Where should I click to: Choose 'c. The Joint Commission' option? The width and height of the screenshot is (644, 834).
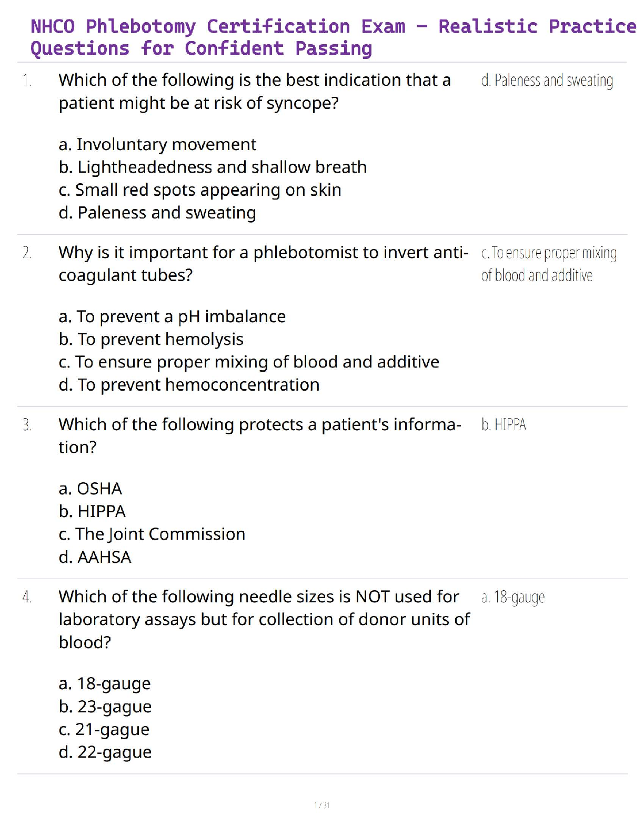pyautogui.click(x=152, y=534)
